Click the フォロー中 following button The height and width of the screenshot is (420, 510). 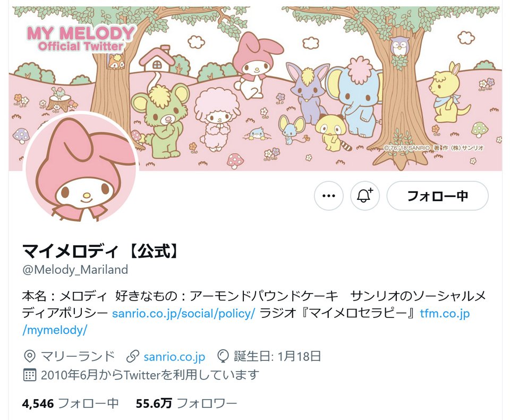tap(437, 196)
